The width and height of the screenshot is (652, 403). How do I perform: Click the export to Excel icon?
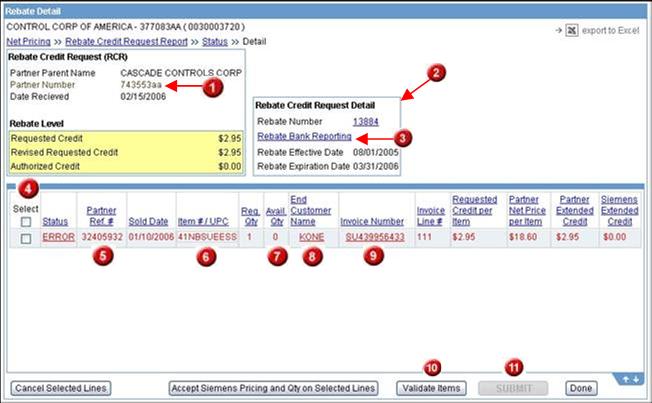click(572, 30)
